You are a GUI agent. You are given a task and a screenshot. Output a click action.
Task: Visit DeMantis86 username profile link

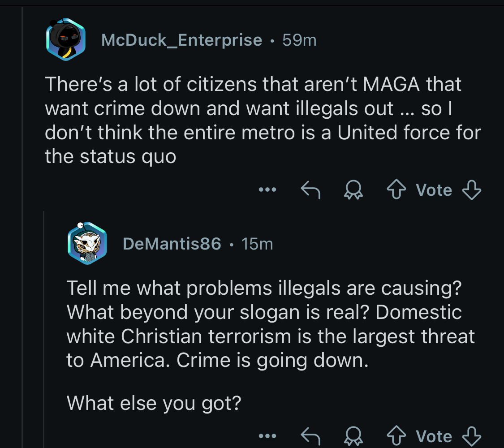click(172, 244)
